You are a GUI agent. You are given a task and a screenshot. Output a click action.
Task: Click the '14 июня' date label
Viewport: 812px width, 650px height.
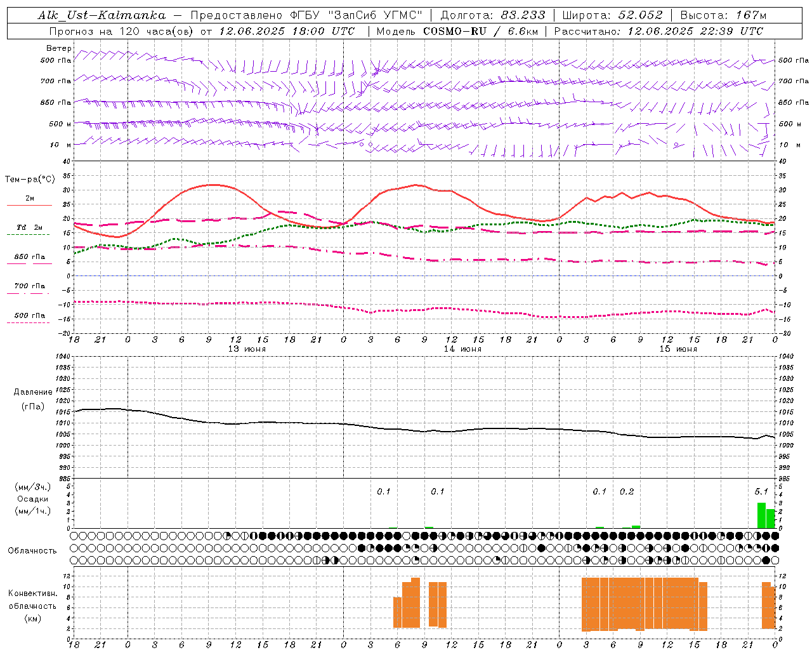pos(462,349)
